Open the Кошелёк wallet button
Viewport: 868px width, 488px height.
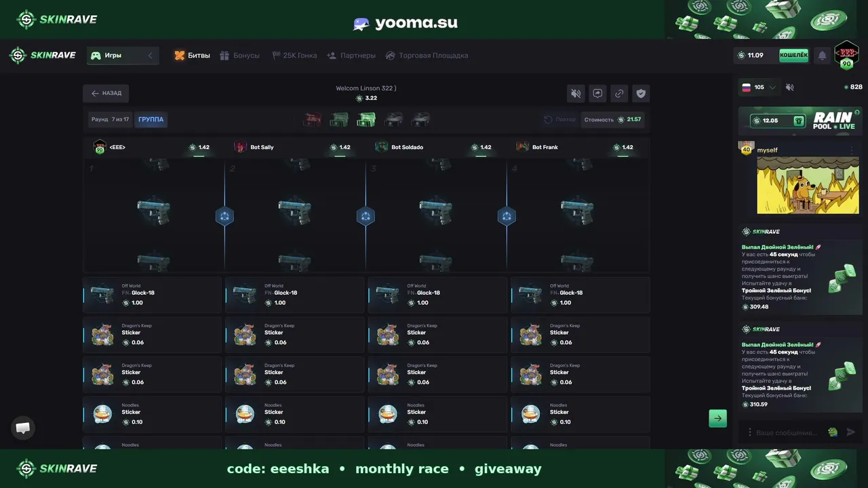(793, 56)
